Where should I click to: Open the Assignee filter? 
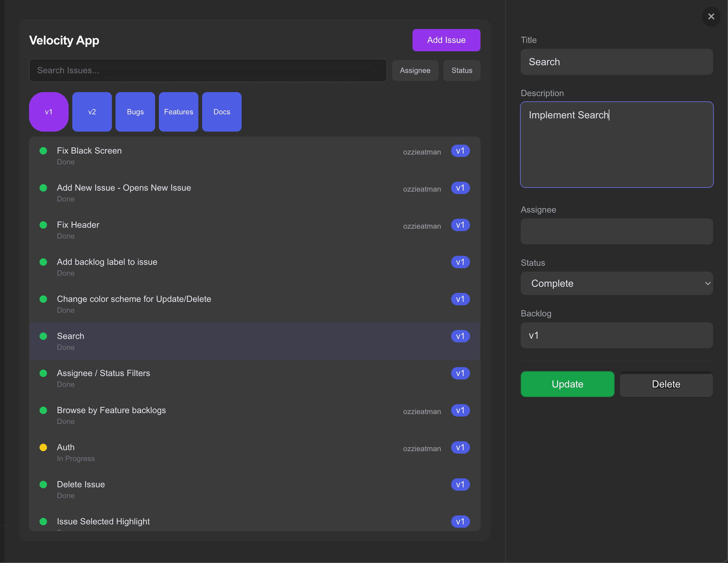point(415,70)
